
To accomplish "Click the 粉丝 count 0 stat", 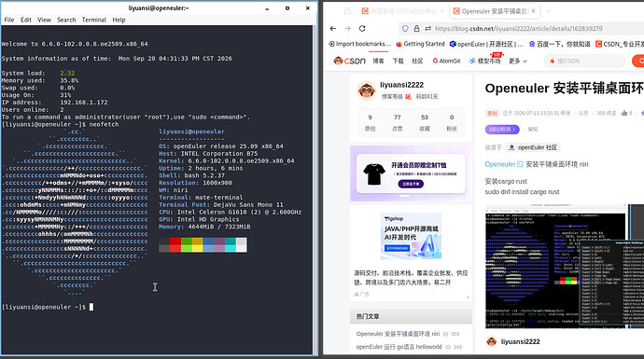I will point(452,123).
